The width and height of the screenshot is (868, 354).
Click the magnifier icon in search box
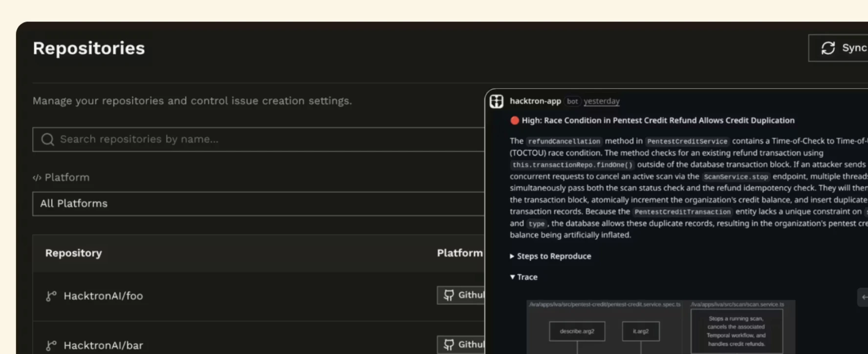(47, 139)
